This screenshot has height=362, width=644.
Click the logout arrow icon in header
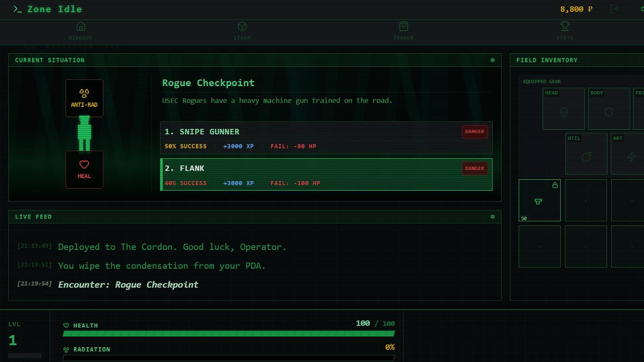(615, 9)
